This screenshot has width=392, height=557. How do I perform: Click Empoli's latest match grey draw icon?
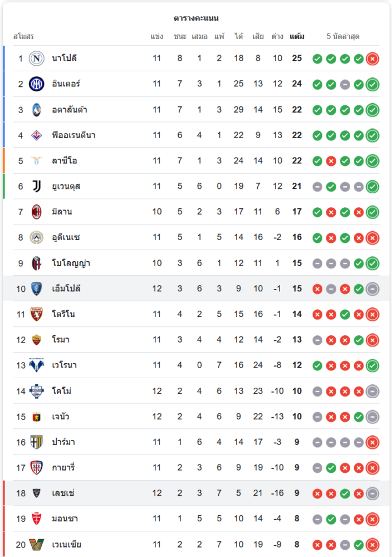coord(373,289)
